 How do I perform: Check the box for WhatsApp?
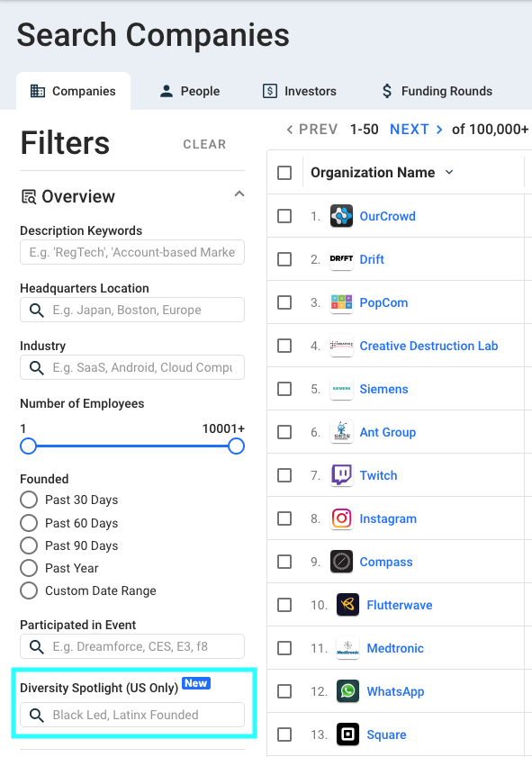coord(284,691)
